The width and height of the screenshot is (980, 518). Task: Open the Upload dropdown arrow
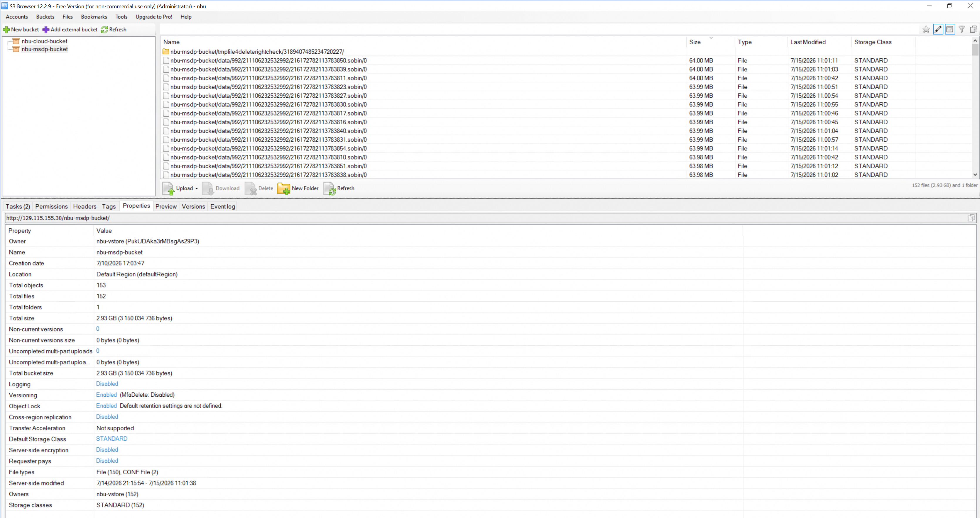(x=197, y=188)
